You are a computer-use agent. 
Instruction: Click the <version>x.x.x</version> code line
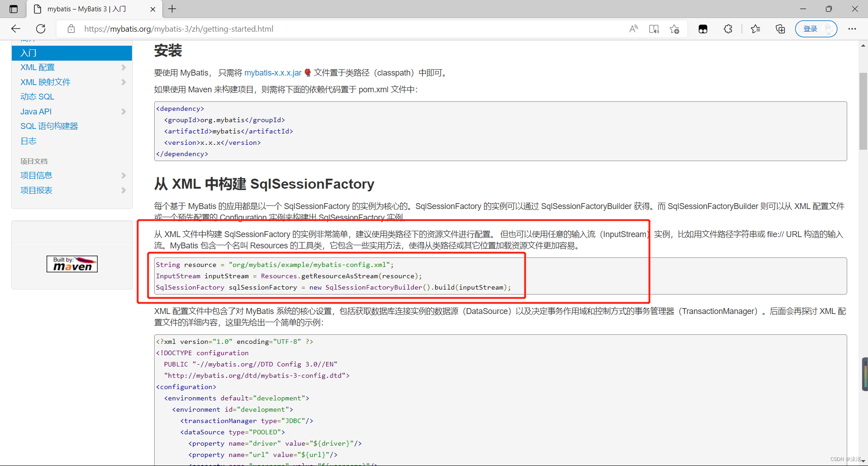pos(212,143)
